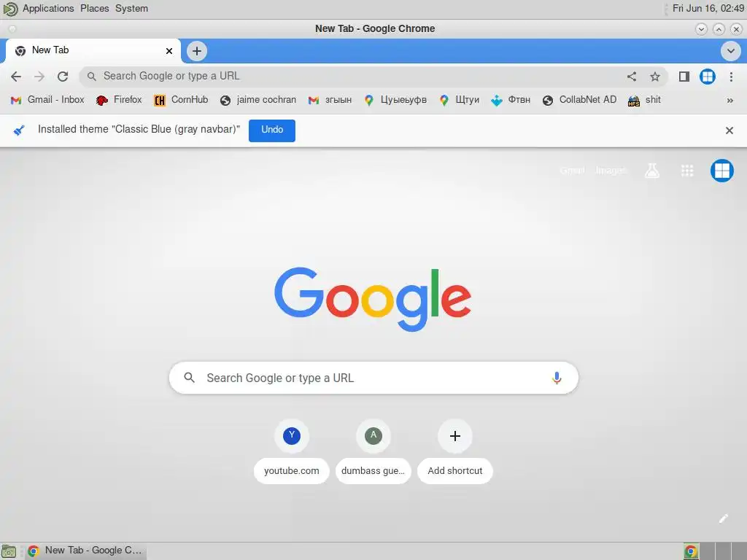Focus the Google search box on the page
Viewport: 747px width, 560px height.
[373, 378]
